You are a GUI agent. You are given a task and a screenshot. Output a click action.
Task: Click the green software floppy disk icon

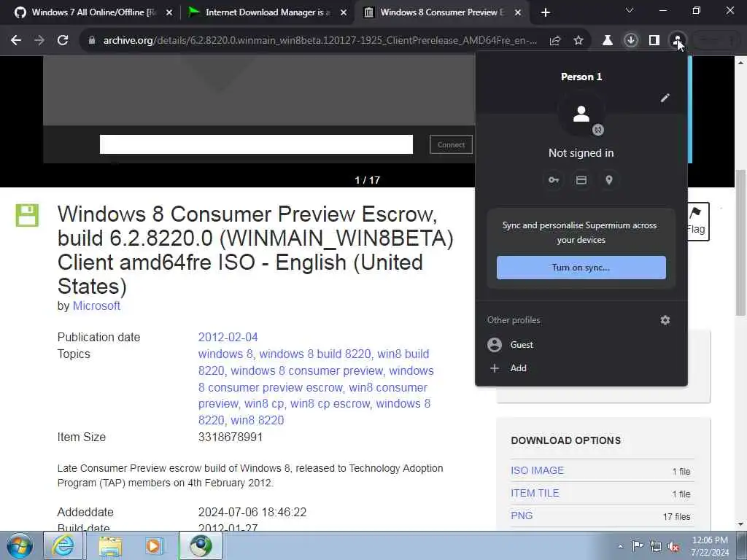pos(27,215)
